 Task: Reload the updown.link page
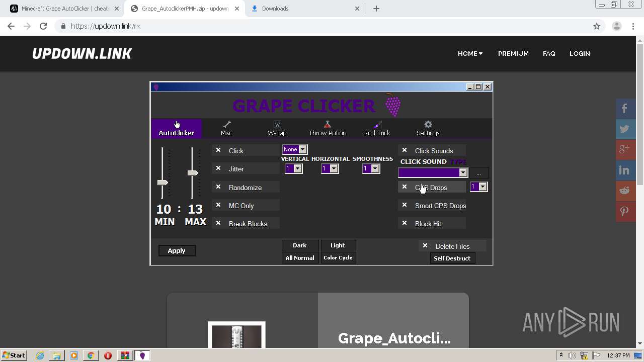(43, 26)
